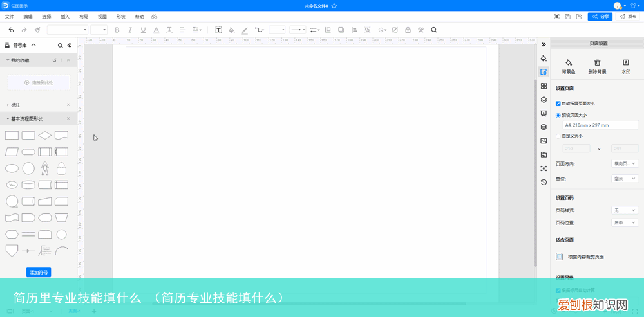The height and width of the screenshot is (317, 644).
Task: Select the connector tool
Action: tap(259, 30)
